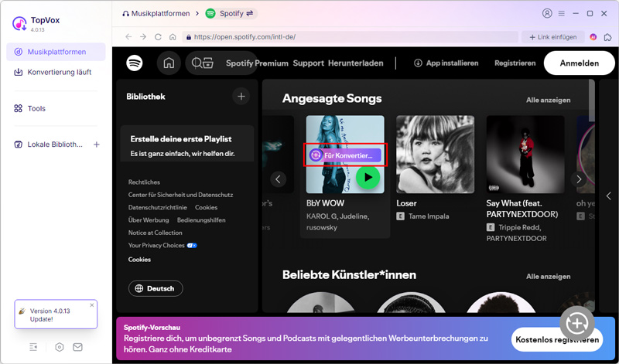Viewport: 619px width, 364px height.
Task: Open the extensions puzzle icon
Action: 607,37
